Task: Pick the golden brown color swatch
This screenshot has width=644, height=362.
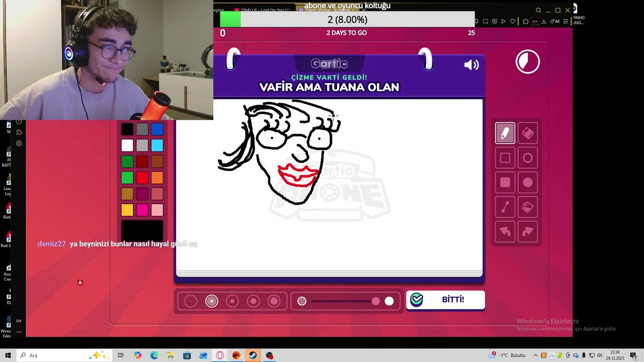Action: (x=127, y=194)
